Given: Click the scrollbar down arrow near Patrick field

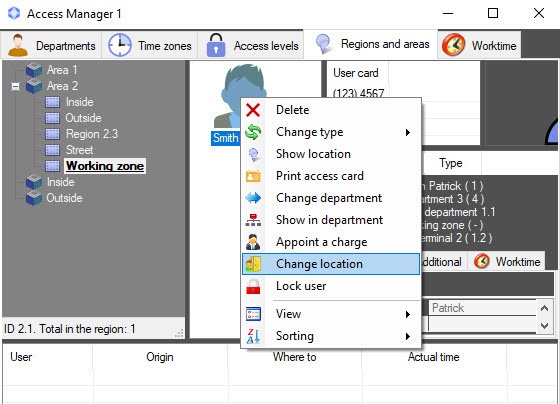Looking at the screenshot, I should [544, 325].
